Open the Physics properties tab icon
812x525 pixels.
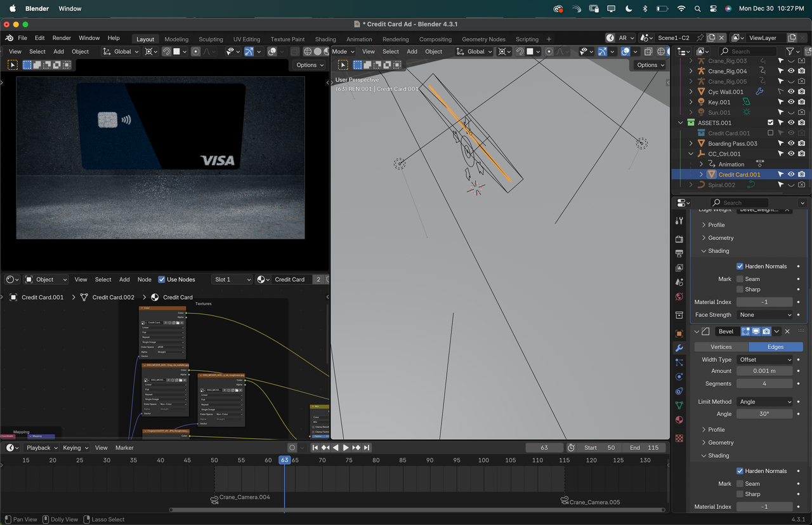[679, 376]
